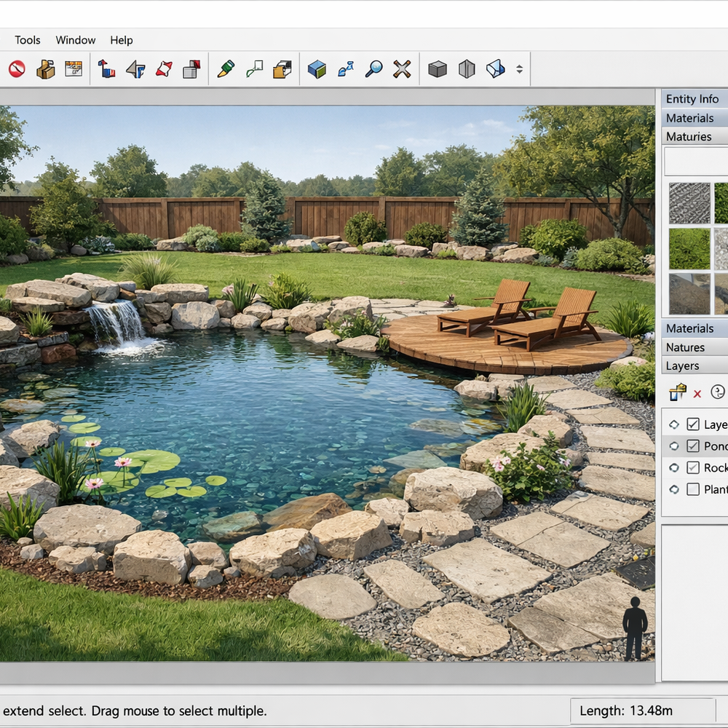
Task: Click the Length measurement field
Action: pyautogui.click(x=642, y=711)
